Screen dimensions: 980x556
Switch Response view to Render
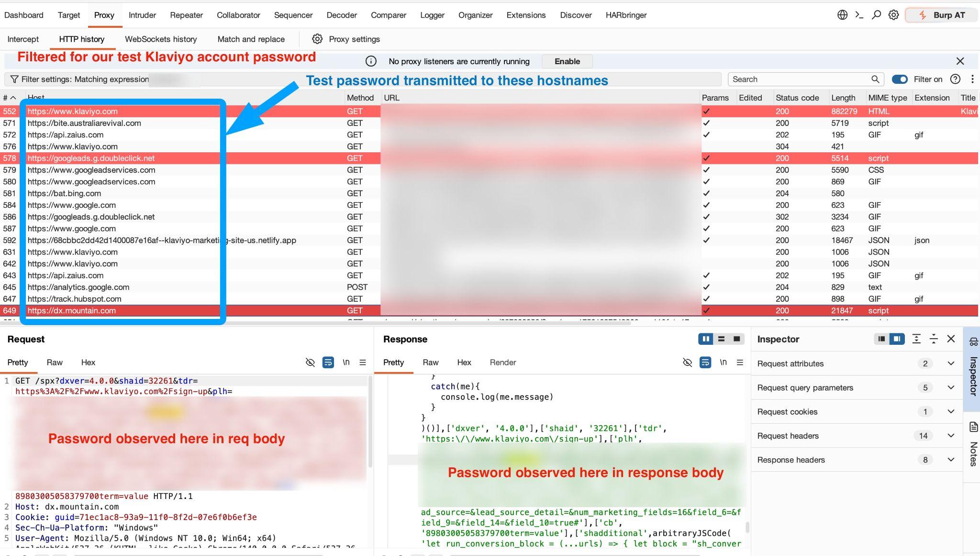pyautogui.click(x=502, y=363)
